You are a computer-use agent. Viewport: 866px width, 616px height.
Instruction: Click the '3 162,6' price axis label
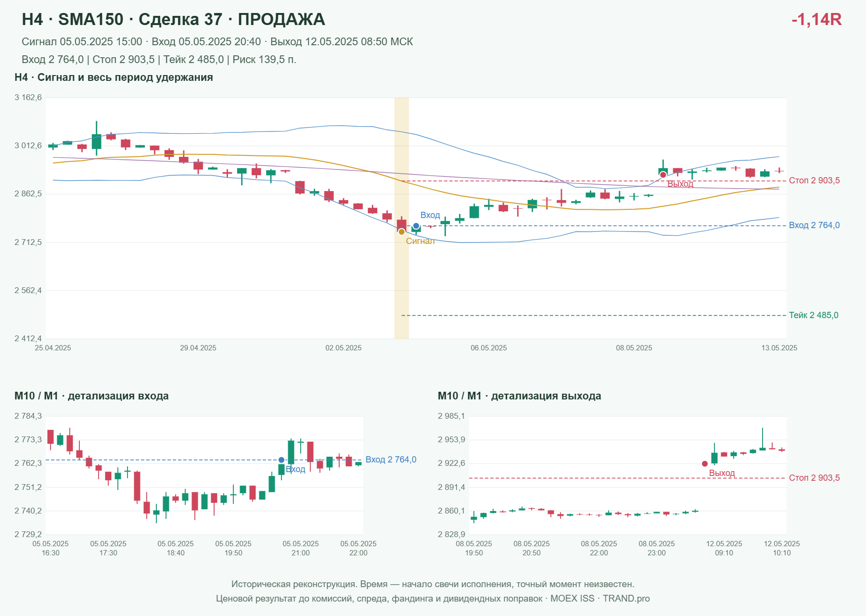28,98
